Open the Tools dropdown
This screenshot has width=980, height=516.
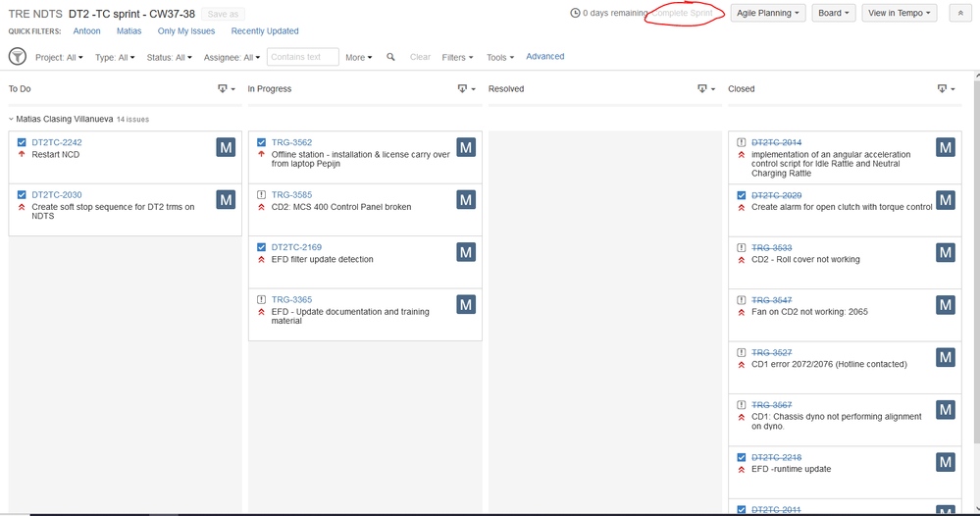pos(500,58)
